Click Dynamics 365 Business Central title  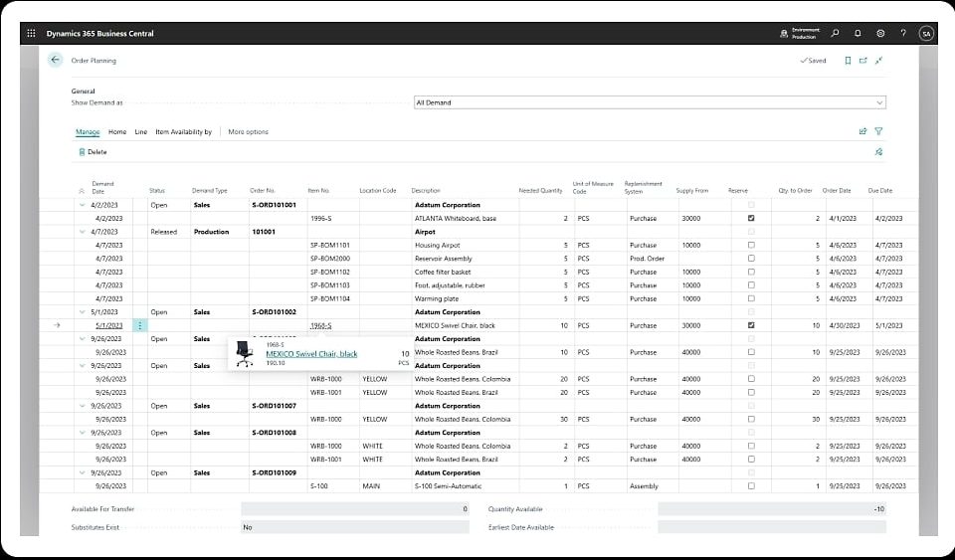[x=99, y=34]
